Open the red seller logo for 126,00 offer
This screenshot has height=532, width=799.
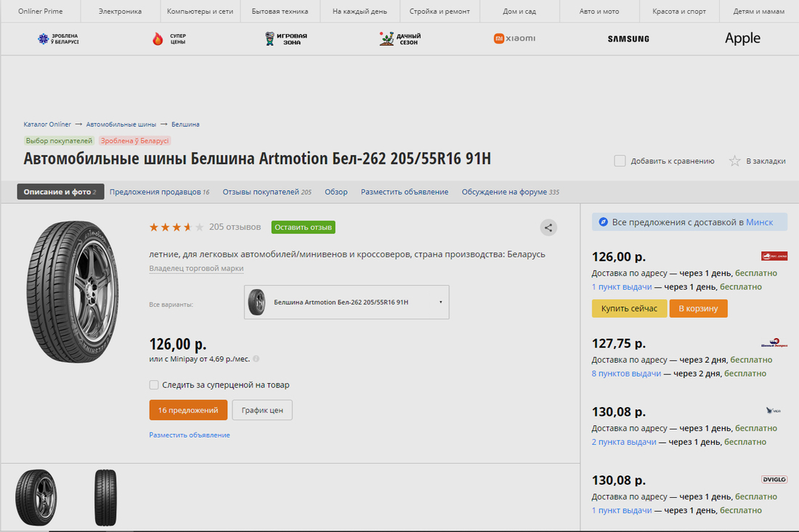(774, 255)
